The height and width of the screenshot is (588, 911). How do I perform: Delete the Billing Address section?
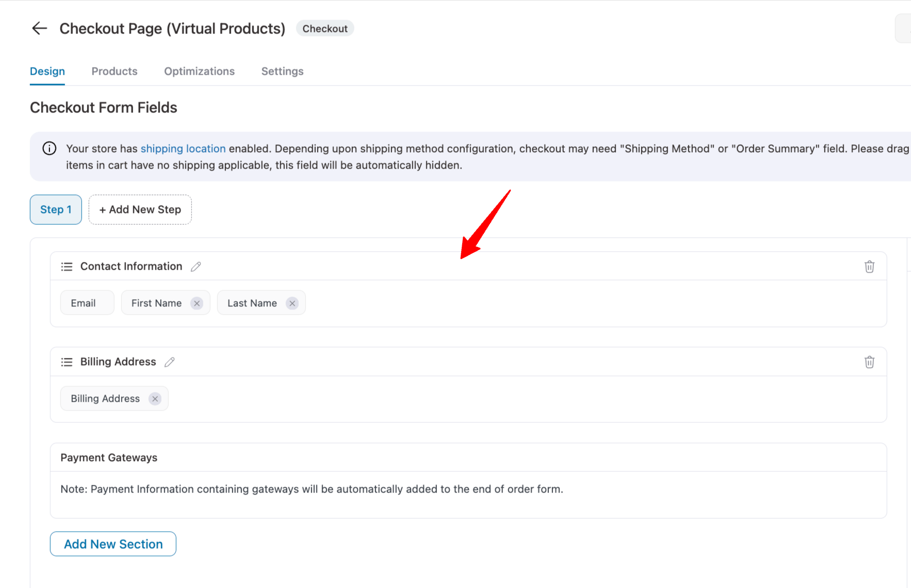click(x=869, y=362)
